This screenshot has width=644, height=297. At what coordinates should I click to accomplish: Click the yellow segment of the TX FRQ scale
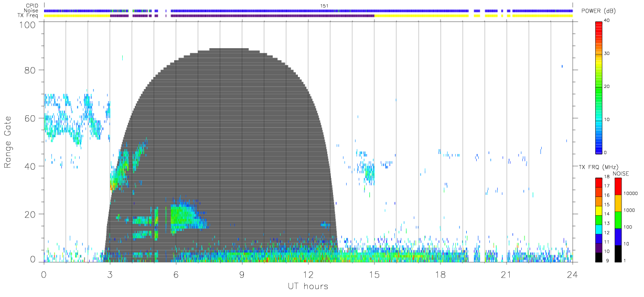pos(598,211)
